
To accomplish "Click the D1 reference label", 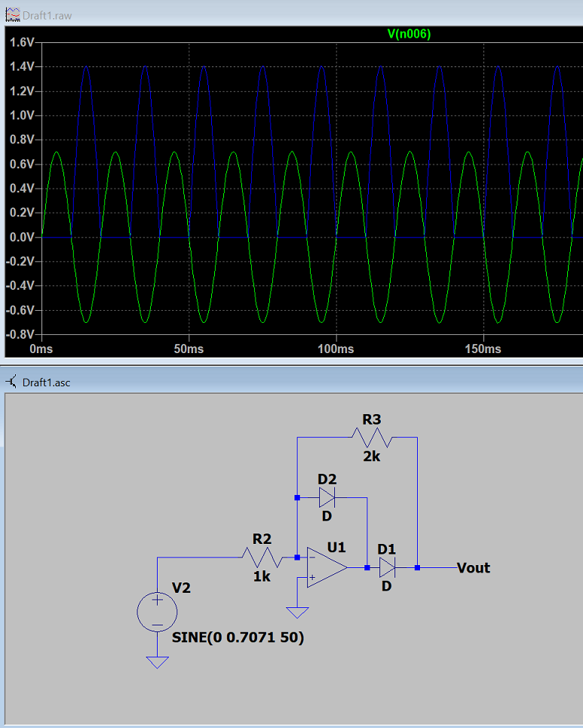I will coord(387,549).
